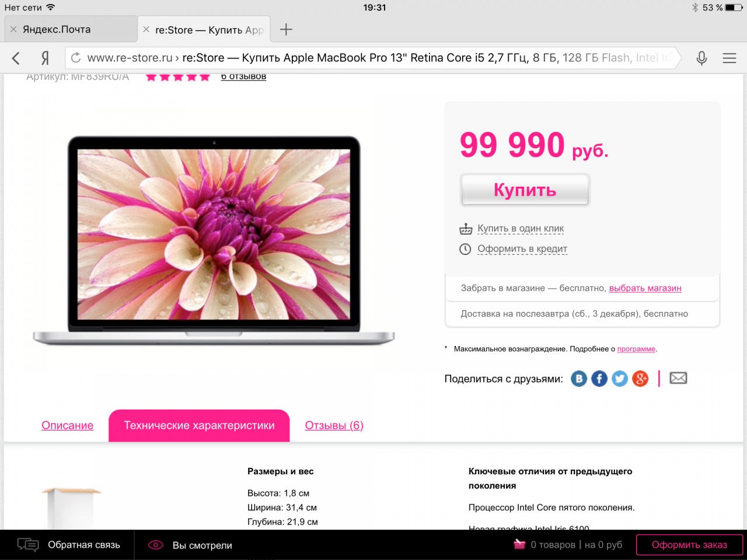
Task: Open the Описание tab
Action: click(x=67, y=425)
